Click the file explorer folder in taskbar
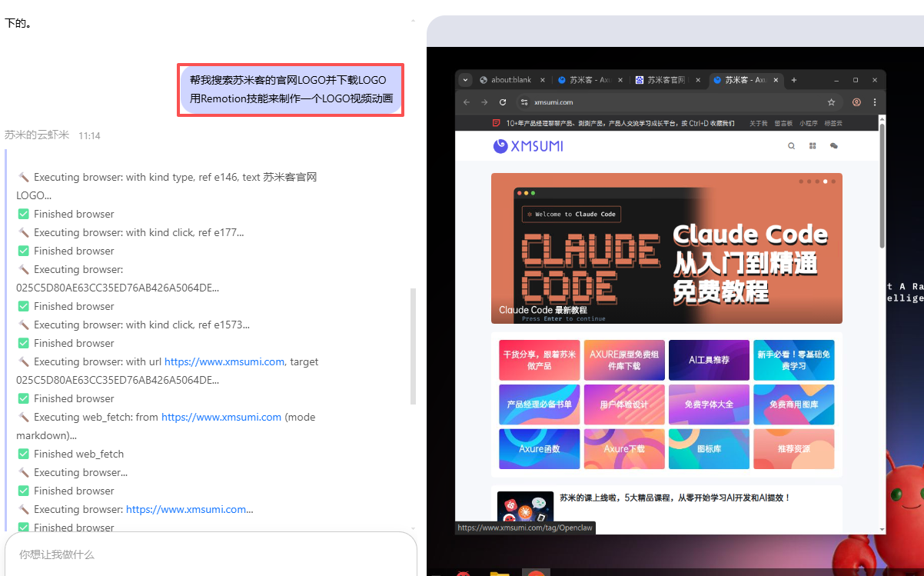Viewport: 924px width, 576px height. (x=500, y=573)
